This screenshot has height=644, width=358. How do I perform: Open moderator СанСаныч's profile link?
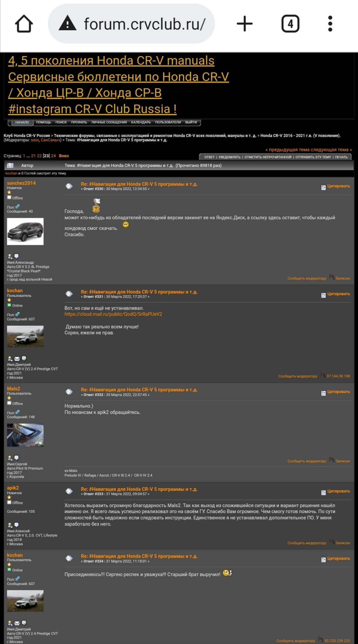tap(50, 140)
